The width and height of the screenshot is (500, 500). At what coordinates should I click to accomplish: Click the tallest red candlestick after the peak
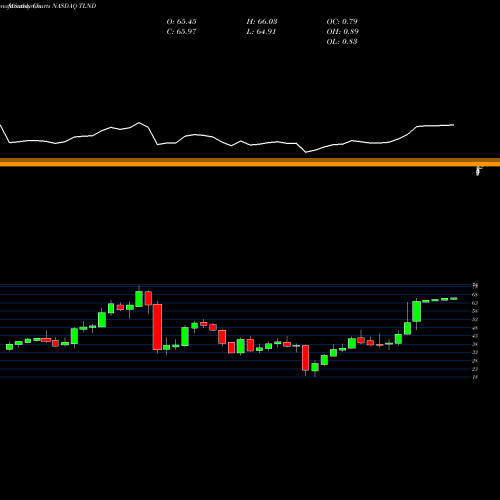pos(157,327)
